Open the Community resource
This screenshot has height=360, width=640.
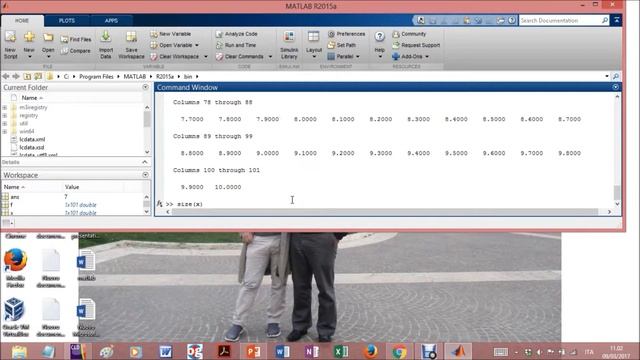coord(409,34)
